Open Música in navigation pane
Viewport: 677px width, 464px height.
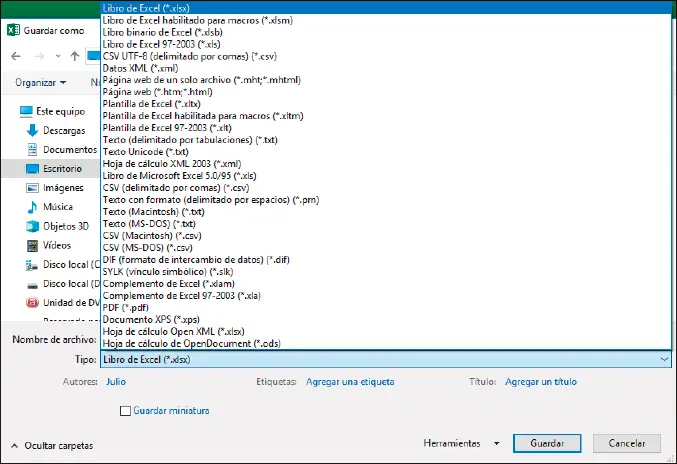click(58, 207)
